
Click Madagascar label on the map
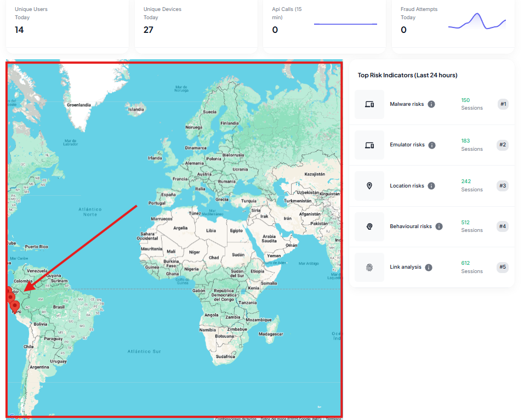pyautogui.click(x=271, y=334)
